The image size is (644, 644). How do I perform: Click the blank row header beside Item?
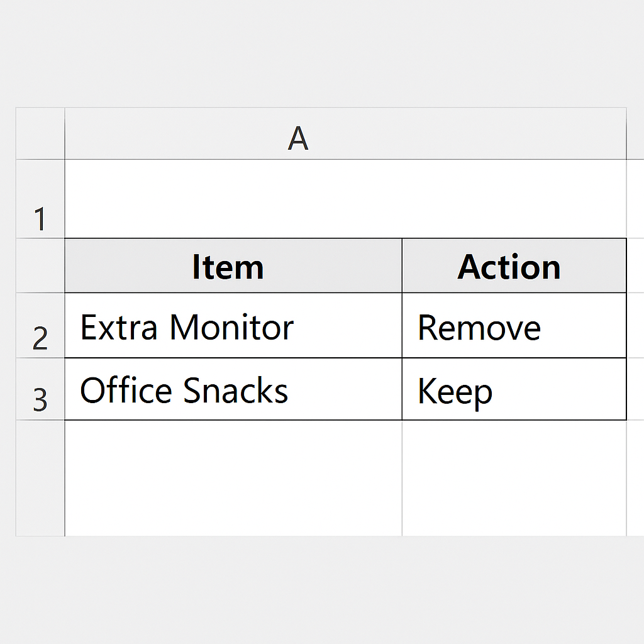click(40, 266)
